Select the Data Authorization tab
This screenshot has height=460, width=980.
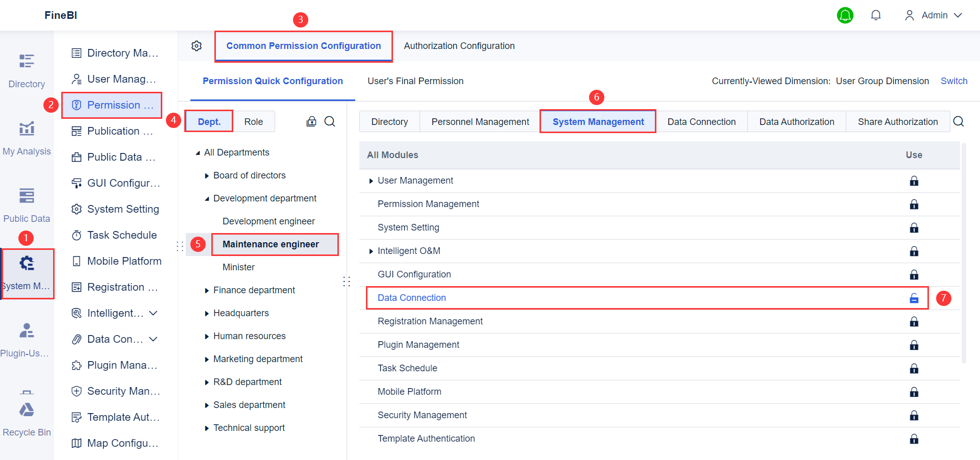pos(796,122)
